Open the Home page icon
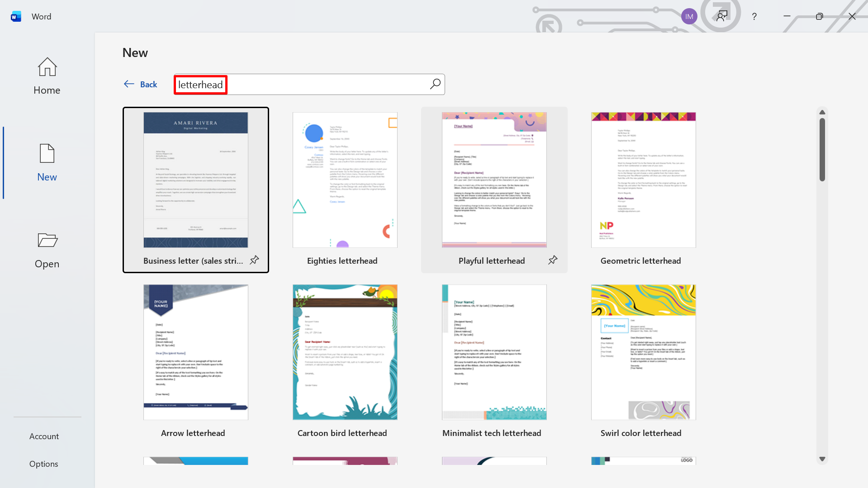This screenshot has height=488, width=868. (47, 67)
